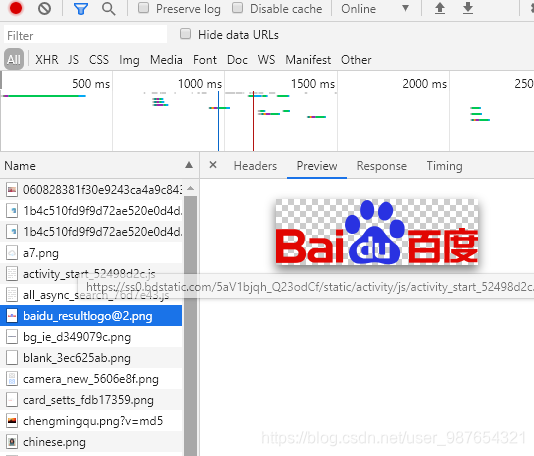Viewport: 534px width, 456px height.
Task: Filter requests by XHR
Action: coord(47,60)
